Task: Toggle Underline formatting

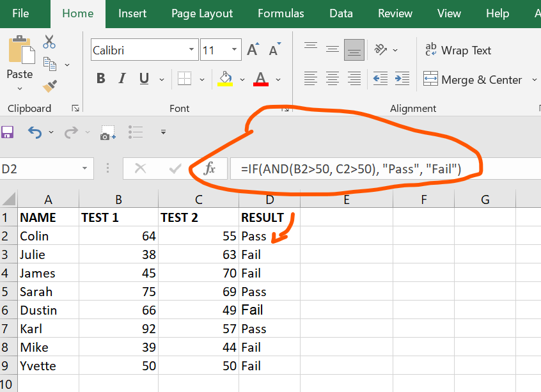Action: click(144, 79)
